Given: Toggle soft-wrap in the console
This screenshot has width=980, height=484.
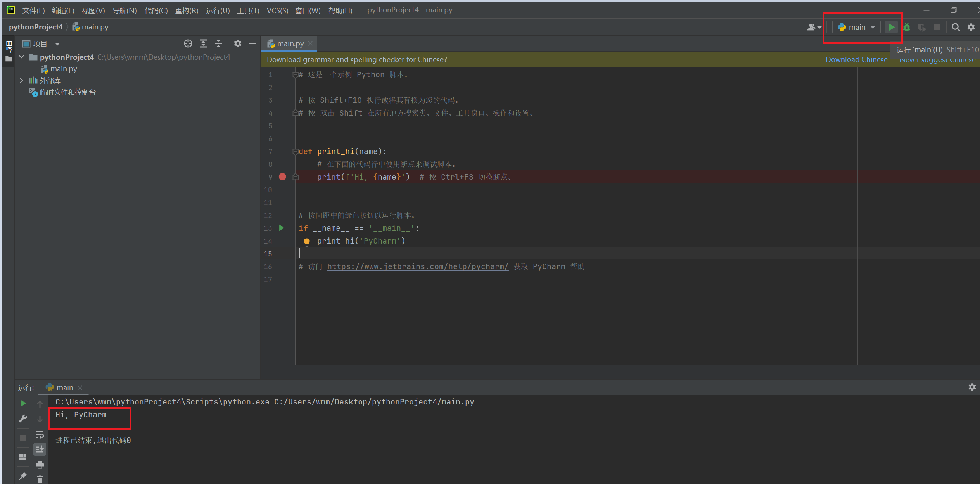Looking at the screenshot, I should [40, 434].
